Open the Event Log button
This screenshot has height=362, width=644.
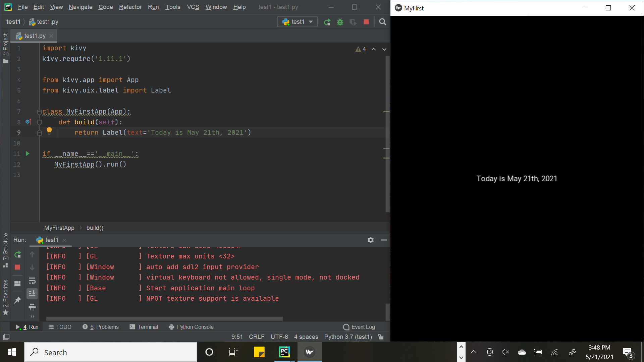click(359, 327)
